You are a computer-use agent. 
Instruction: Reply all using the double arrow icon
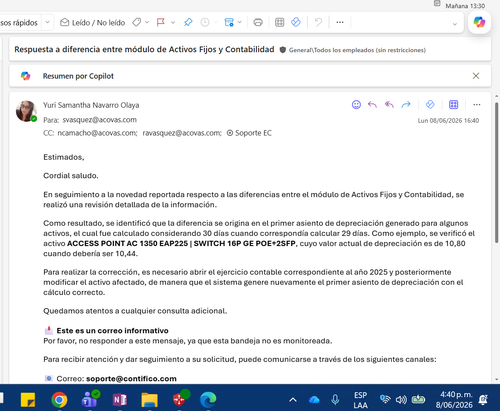(x=389, y=105)
